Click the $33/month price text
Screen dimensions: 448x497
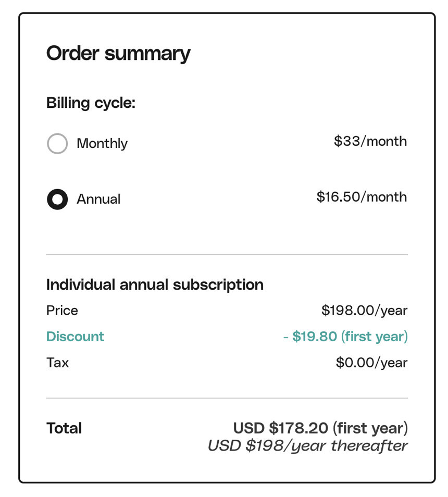tap(370, 141)
